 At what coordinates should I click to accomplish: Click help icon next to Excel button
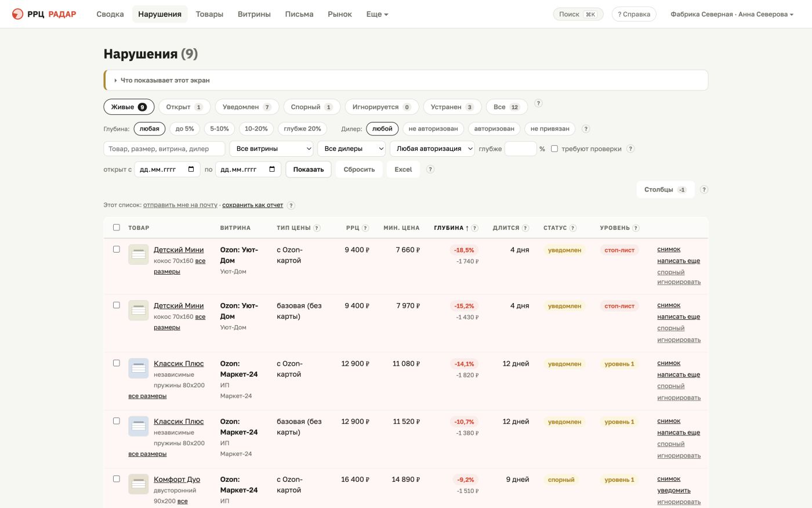pos(430,170)
